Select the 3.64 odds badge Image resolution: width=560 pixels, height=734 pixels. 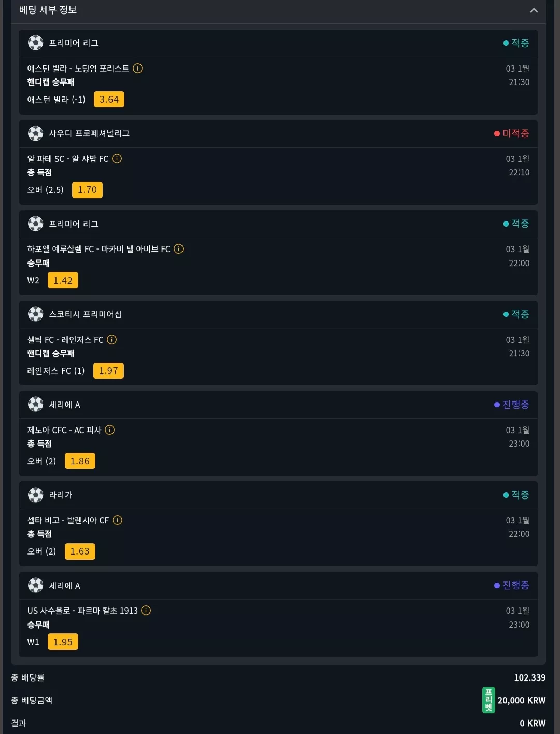(x=109, y=100)
